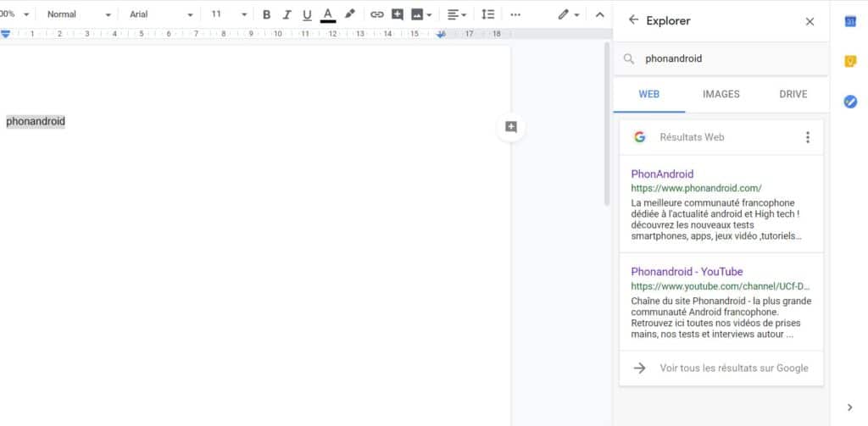Open line spacing options
The image size is (868, 426).
click(x=487, y=15)
